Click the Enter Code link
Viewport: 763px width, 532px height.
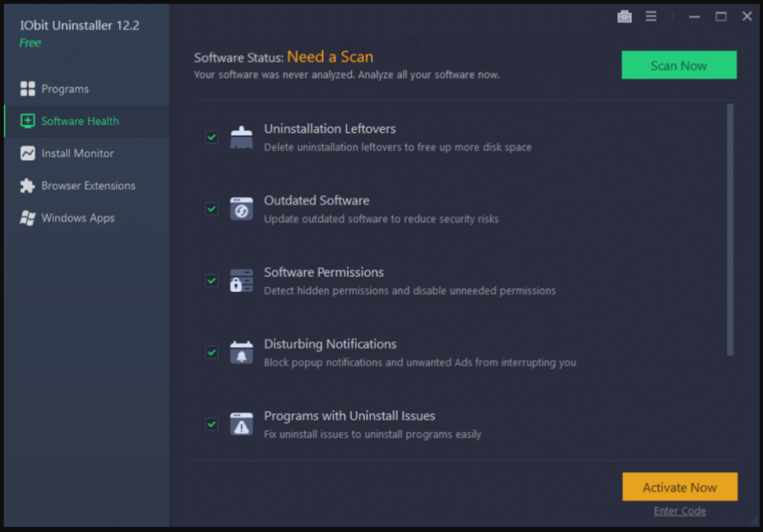tap(680, 510)
